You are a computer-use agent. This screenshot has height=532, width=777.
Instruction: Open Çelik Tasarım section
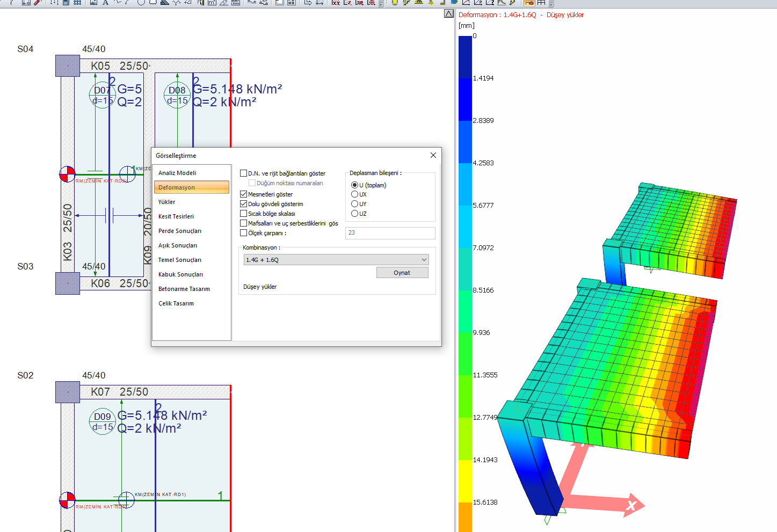pos(191,303)
